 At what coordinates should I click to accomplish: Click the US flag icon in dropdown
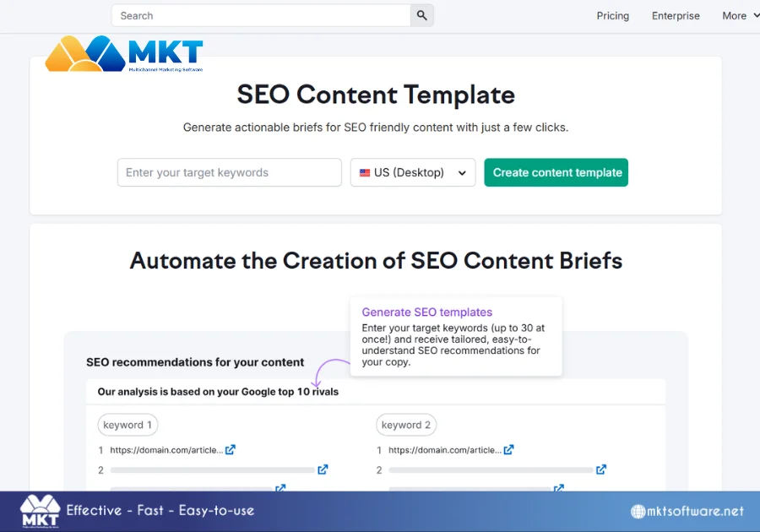[365, 173]
